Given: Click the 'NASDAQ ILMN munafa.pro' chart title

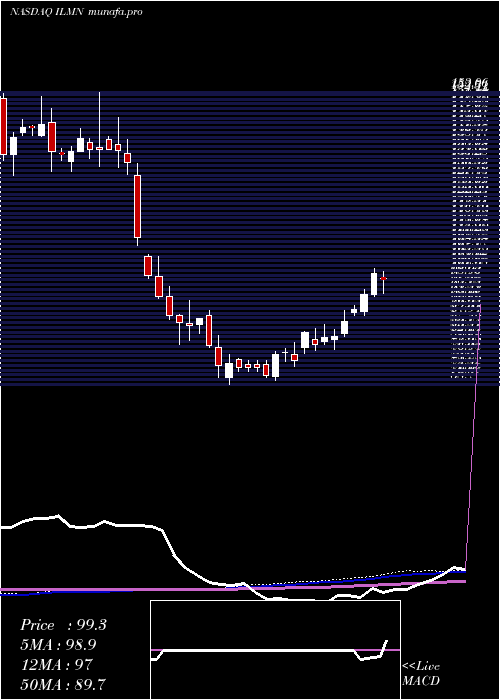Looking at the screenshot, I should pyautogui.click(x=76, y=12).
